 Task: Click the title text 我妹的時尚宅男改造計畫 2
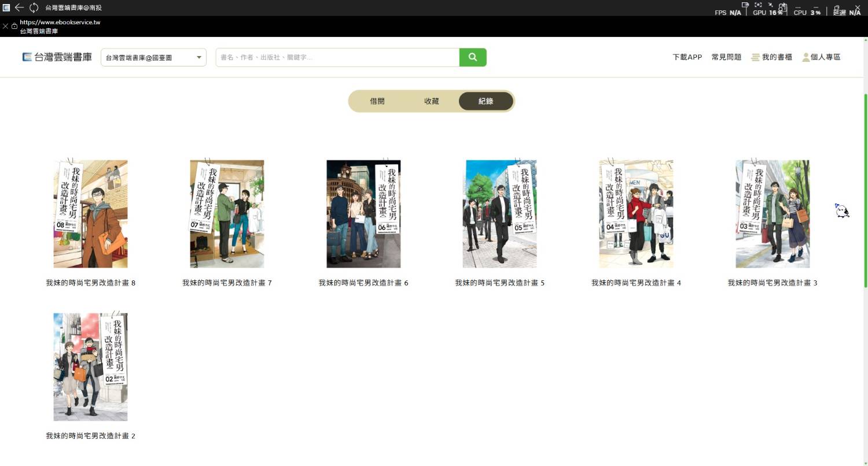[90, 436]
